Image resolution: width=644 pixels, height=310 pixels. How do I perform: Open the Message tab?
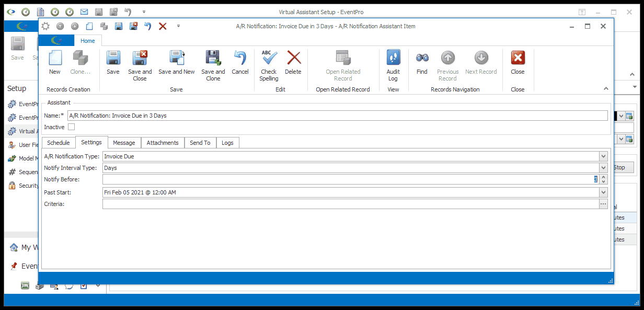[124, 143]
